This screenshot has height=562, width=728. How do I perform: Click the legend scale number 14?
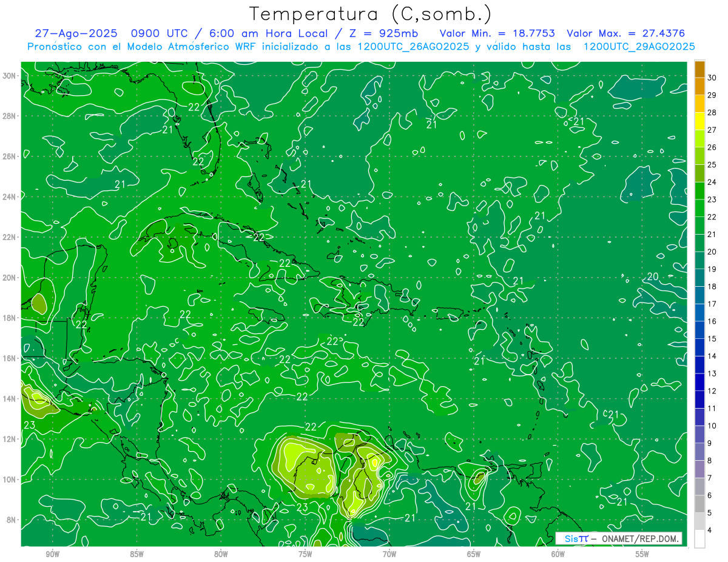click(x=712, y=356)
